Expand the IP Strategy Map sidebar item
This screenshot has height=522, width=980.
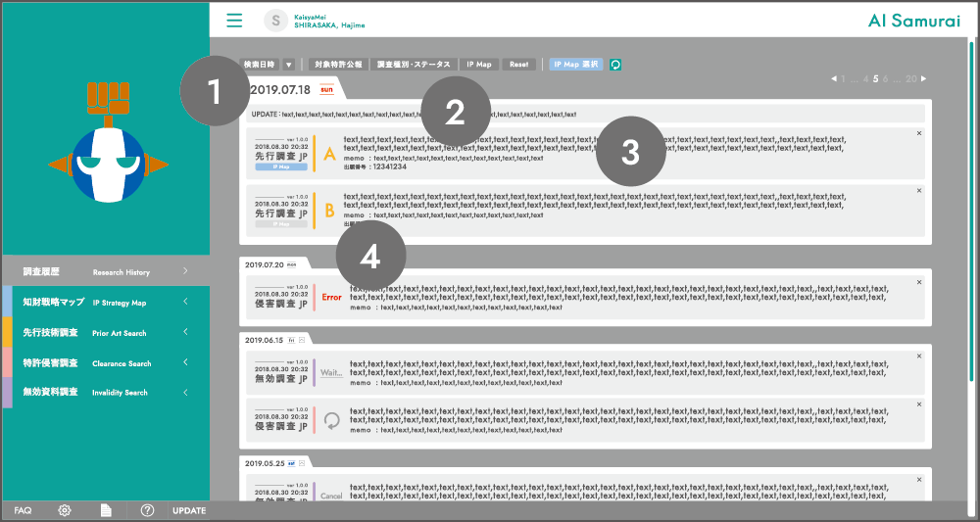click(x=186, y=303)
